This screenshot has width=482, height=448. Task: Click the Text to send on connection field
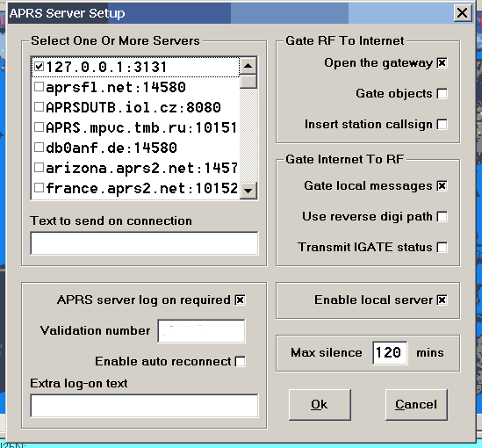144,243
